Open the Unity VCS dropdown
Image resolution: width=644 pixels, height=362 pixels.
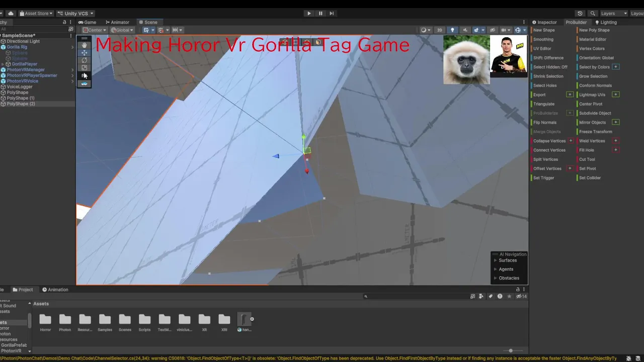click(75, 14)
